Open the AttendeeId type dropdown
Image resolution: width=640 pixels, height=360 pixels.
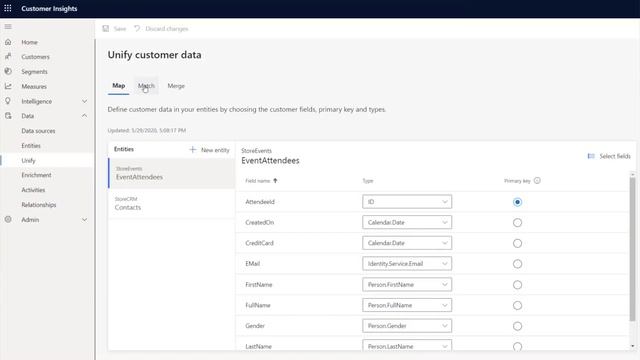407,202
